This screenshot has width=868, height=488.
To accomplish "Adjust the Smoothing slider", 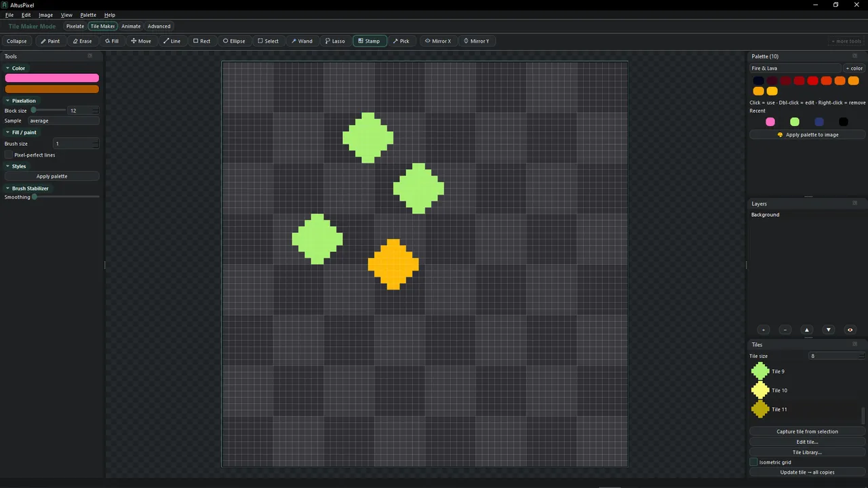I will tap(66, 197).
